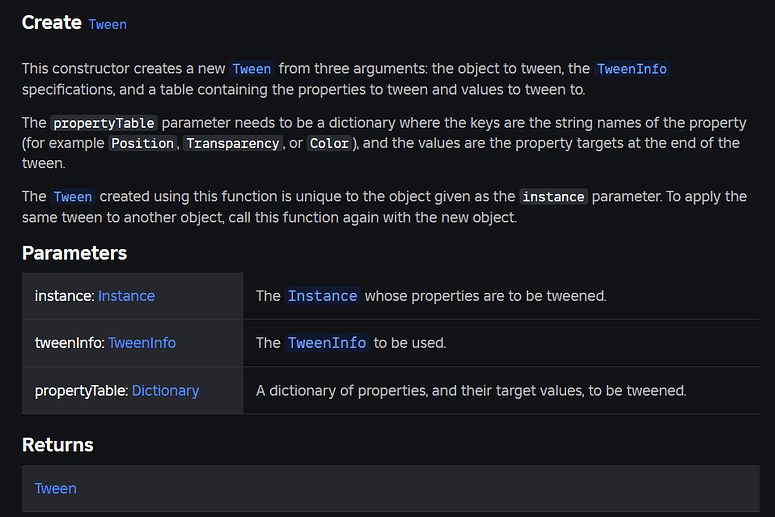The image size is (775, 517).
Task: Follow the Tween link in 'creates a new Tween'
Action: (252, 69)
